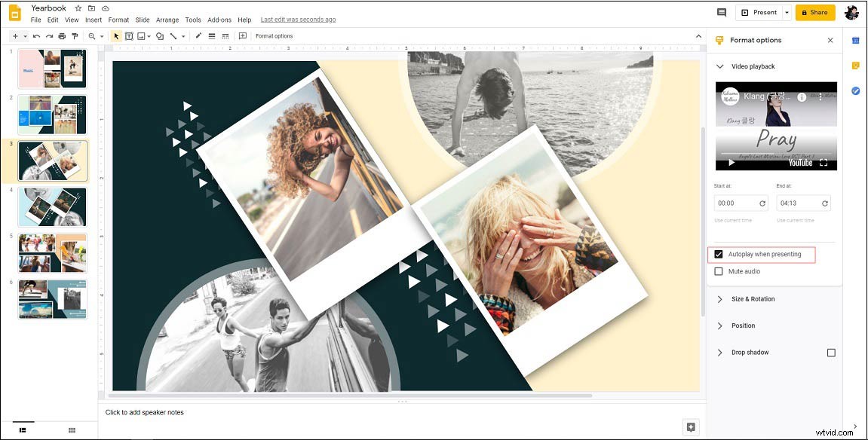Open the Arrange menu
This screenshot has width=868, height=440.
(167, 20)
